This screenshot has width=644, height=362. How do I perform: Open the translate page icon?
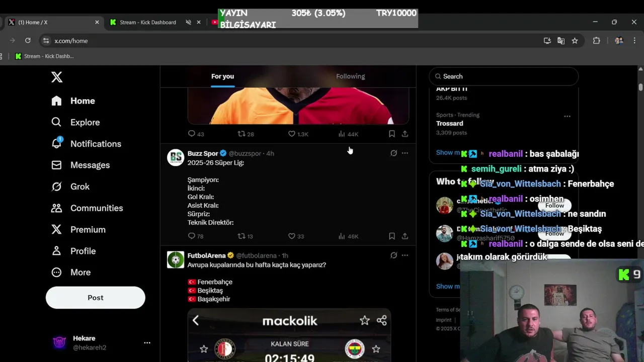561,41
